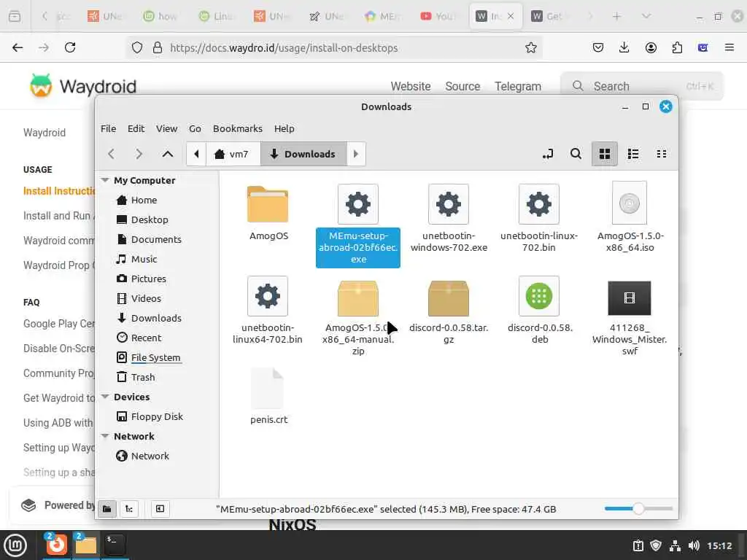Select unetbootin-windows-702.exe file
This screenshot has width=747, height=560.
click(449, 219)
